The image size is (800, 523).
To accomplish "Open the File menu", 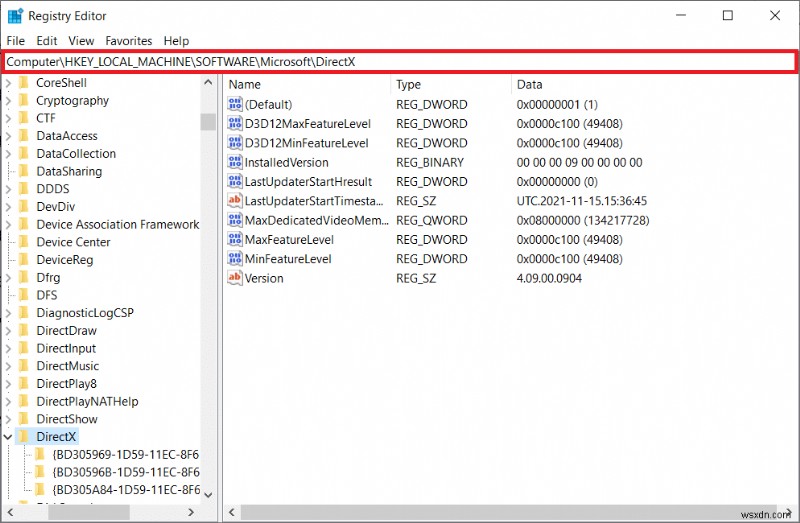I will (x=15, y=41).
